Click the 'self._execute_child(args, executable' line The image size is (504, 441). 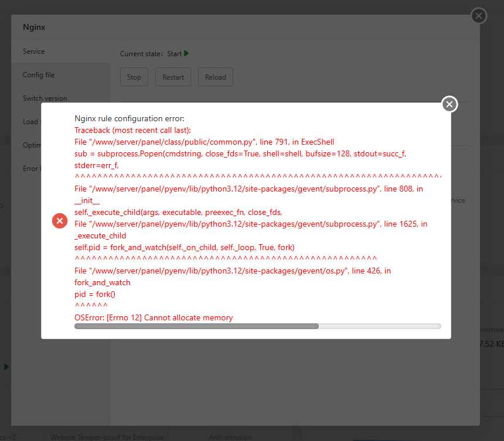[178, 213]
